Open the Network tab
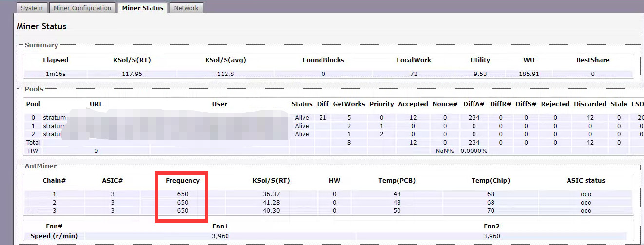Viewport: 644px width, 245px height. click(186, 8)
